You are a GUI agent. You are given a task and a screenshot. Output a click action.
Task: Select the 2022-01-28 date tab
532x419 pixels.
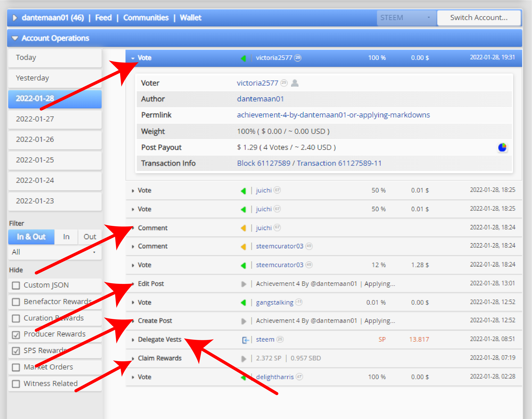pyautogui.click(x=55, y=99)
